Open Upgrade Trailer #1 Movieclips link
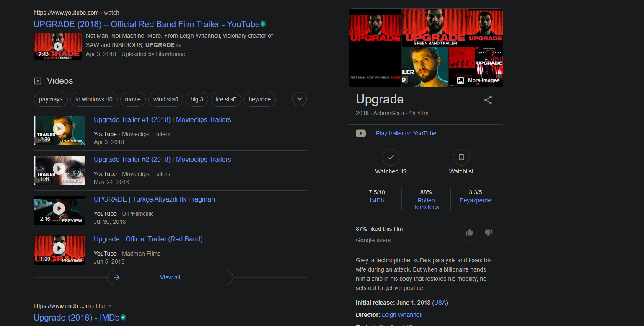The width and height of the screenshot is (644, 326). click(x=163, y=120)
